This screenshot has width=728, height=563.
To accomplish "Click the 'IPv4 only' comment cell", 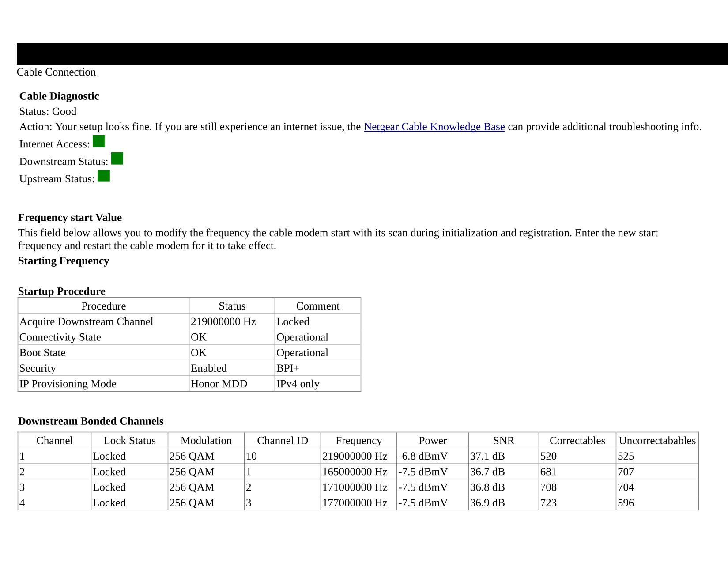I will coord(318,384).
